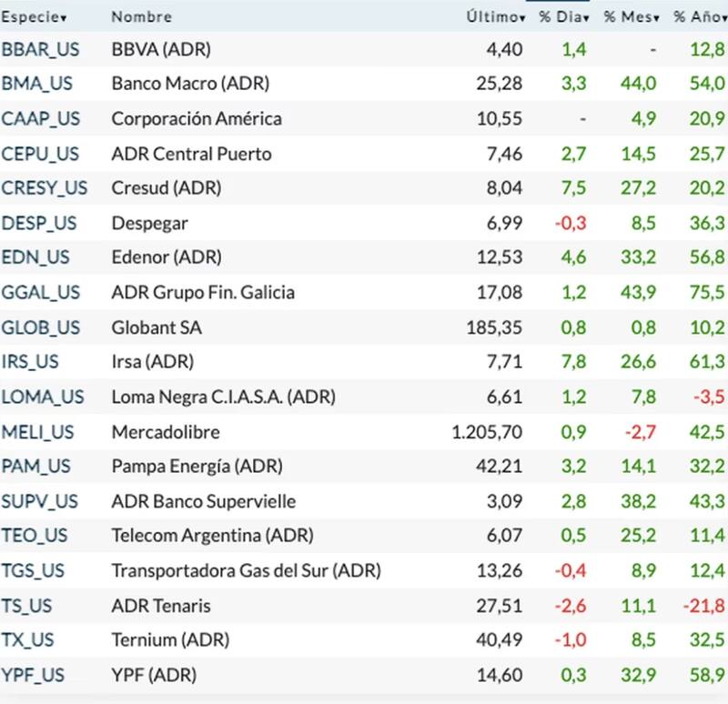Open CEPU_US stock details
This screenshot has height=704, width=728.
pos(40,154)
